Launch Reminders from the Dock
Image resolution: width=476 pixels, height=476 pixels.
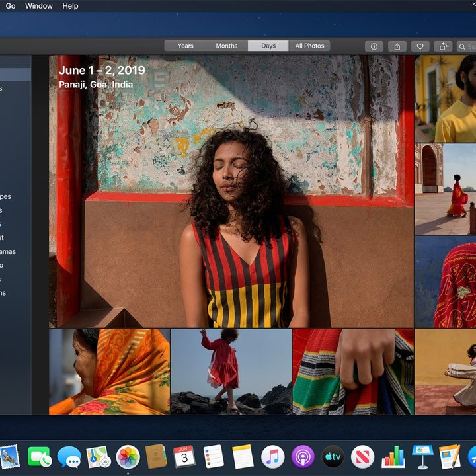214,457
